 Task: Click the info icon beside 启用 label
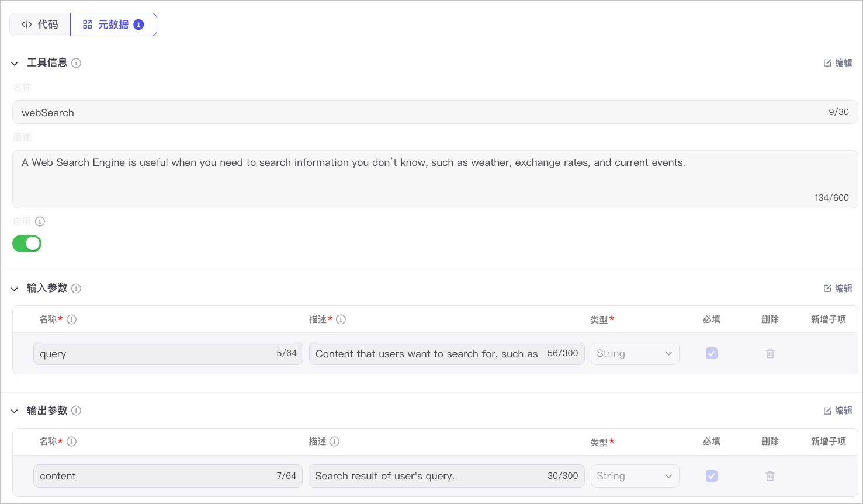[40, 221]
